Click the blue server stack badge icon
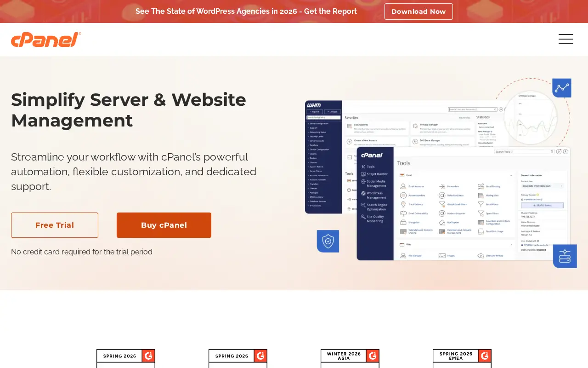The image size is (588, 368). click(565, 256)
